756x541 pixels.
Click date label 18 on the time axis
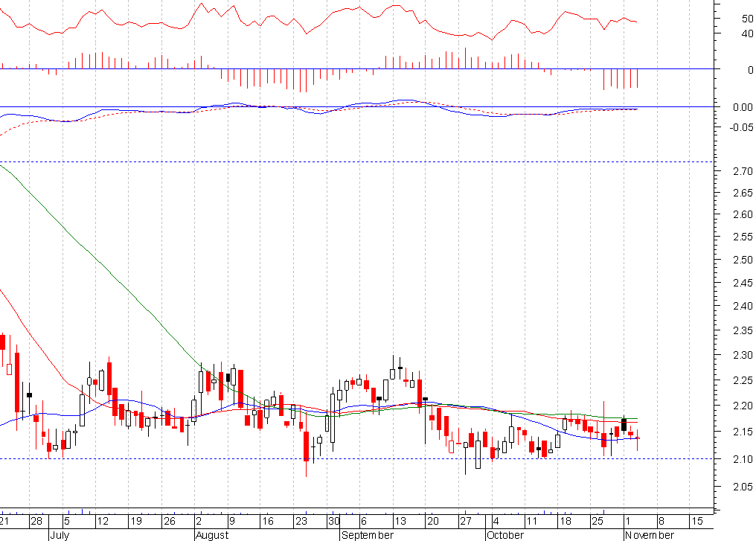click(x=565, y=521)
